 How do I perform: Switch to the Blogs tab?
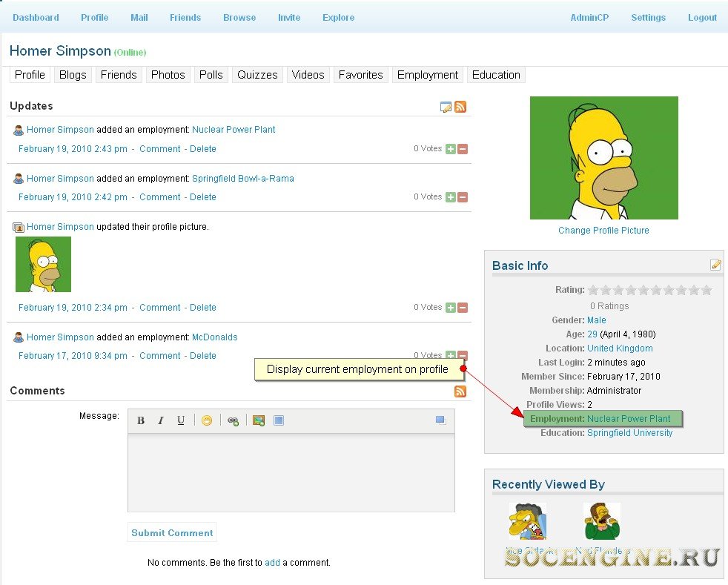(73, 75)
